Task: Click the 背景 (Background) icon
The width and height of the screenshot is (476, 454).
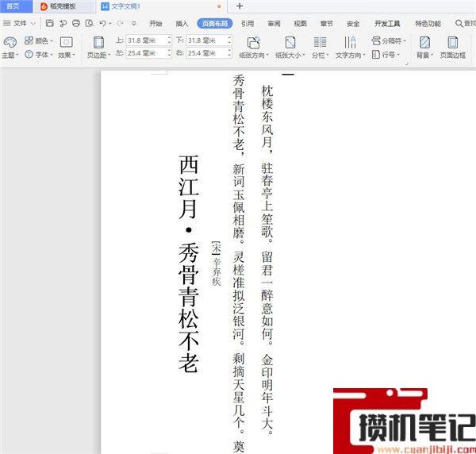Action: tap(424, 43)
